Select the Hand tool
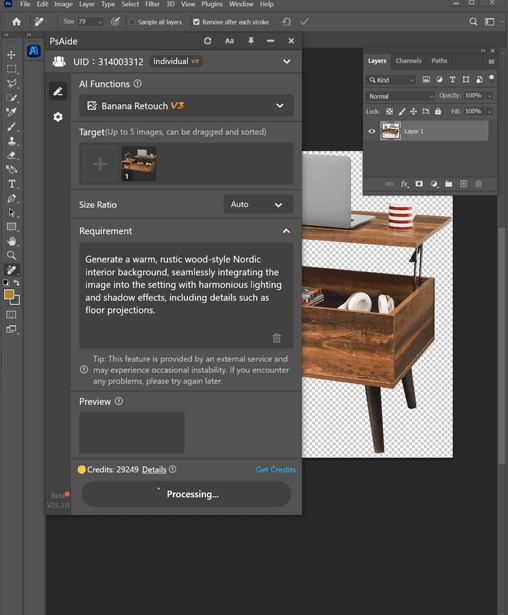 11,241
